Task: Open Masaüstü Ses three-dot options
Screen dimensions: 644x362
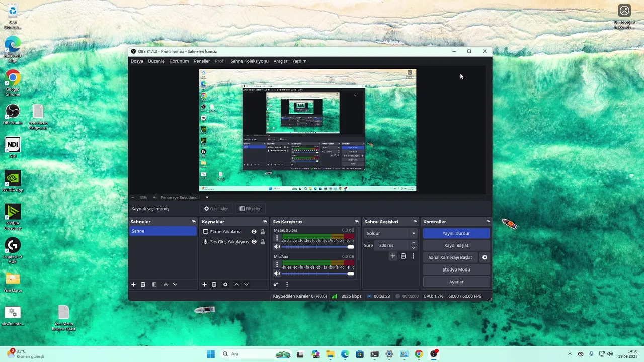Action: pyautogui.click(x=277, y=238)
